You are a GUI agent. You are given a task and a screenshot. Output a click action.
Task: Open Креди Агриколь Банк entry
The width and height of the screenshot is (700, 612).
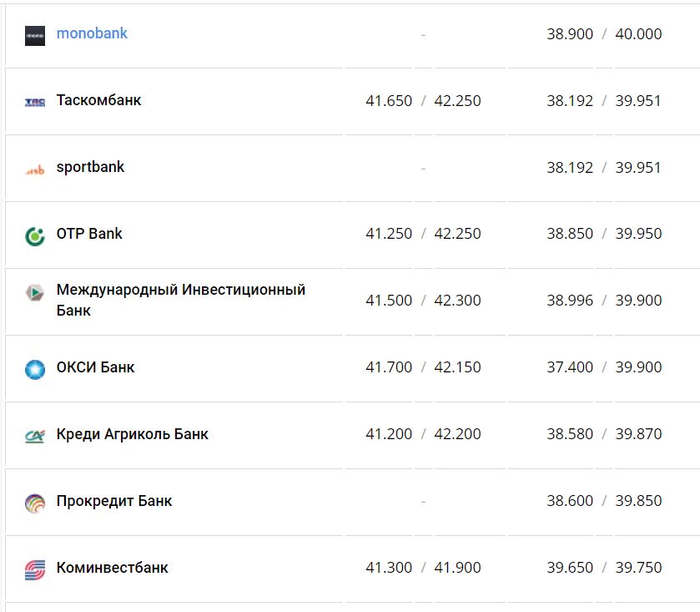point(132,434)
